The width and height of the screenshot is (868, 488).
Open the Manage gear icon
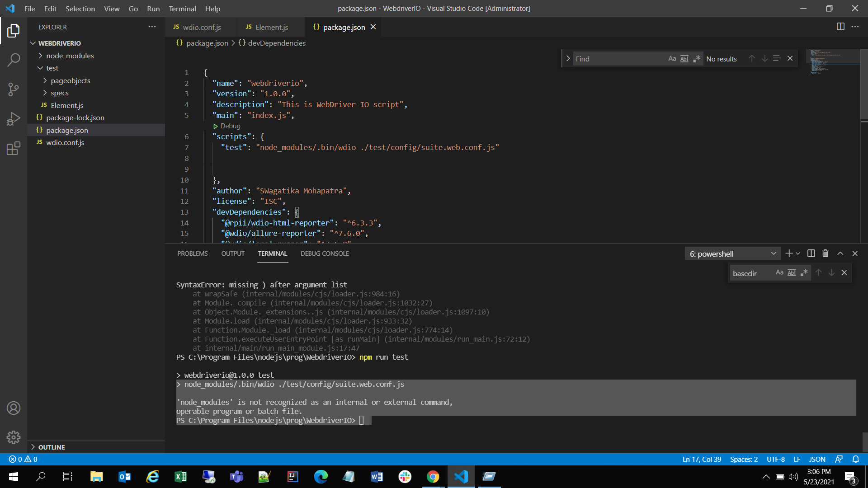coord(14,437)
